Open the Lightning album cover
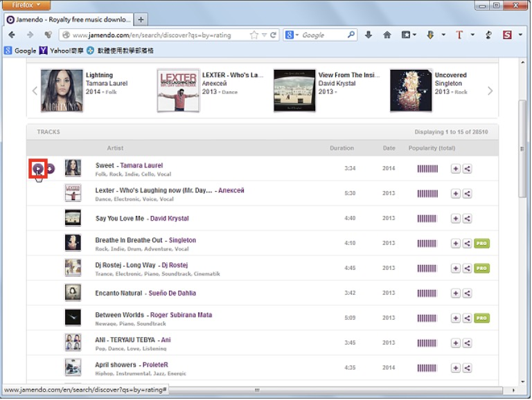The height and width of the screenshot is (400, 532). 62,91
